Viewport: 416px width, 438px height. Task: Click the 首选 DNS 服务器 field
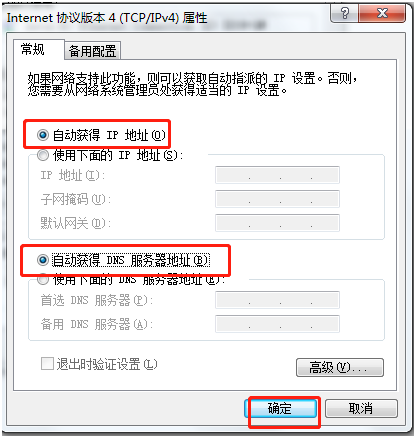click(277, 300)
